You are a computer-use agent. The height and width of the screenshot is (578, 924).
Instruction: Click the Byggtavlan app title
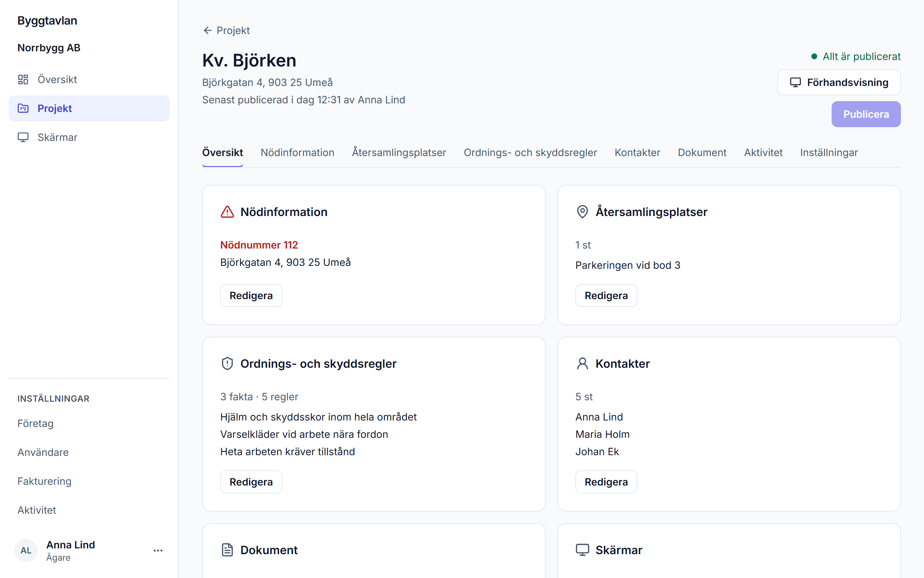(x=47, y=21)
